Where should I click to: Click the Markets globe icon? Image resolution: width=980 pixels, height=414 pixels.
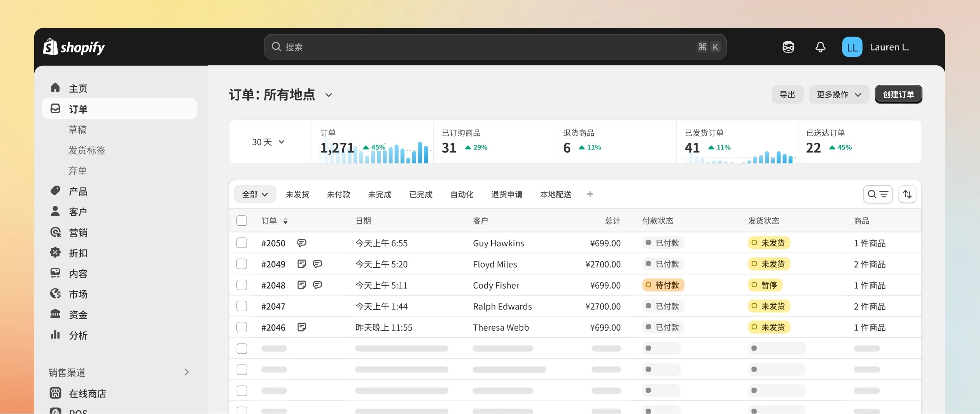coord(55,293)
